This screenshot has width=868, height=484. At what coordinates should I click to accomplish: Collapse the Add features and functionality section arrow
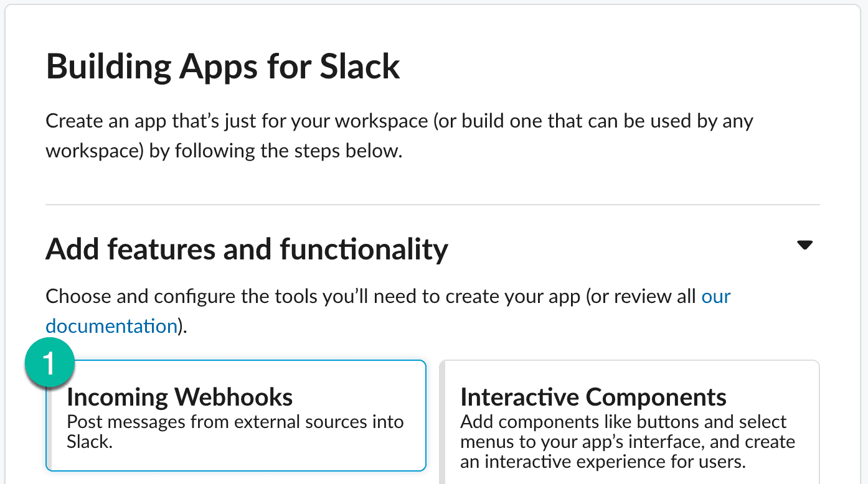click(x=804, y=245)
